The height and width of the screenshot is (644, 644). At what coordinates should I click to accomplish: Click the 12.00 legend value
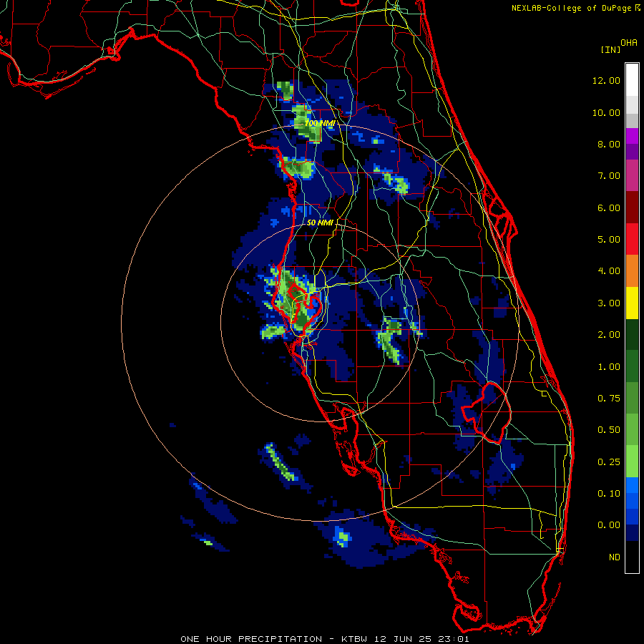pos(606,80)
